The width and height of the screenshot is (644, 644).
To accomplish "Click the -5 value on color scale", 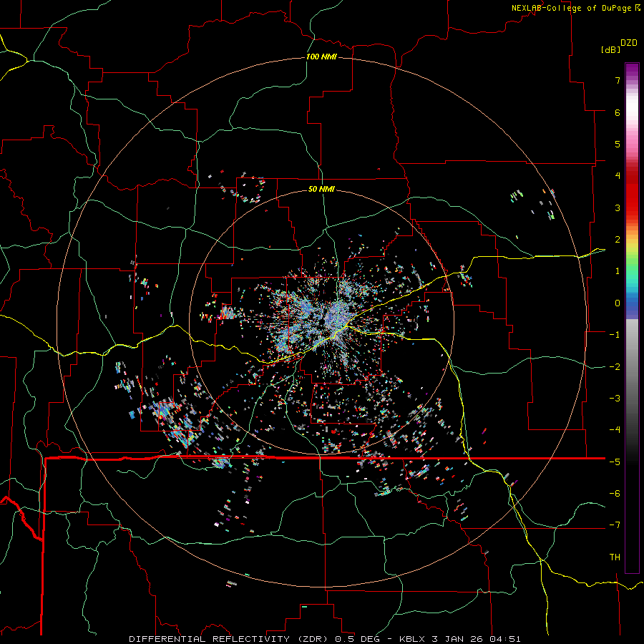I will [x=615, y=462].
